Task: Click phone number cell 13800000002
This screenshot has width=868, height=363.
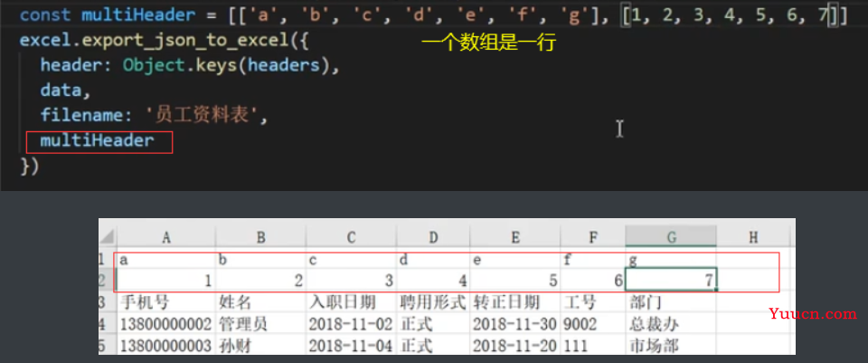Action: pos(165,324)
